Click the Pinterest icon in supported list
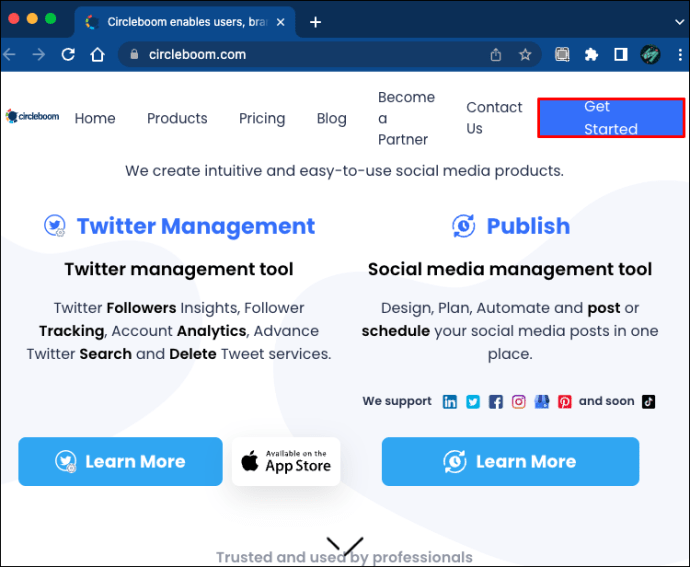The width and height of the screenshot is (690, 567). [x=565, y=402]
